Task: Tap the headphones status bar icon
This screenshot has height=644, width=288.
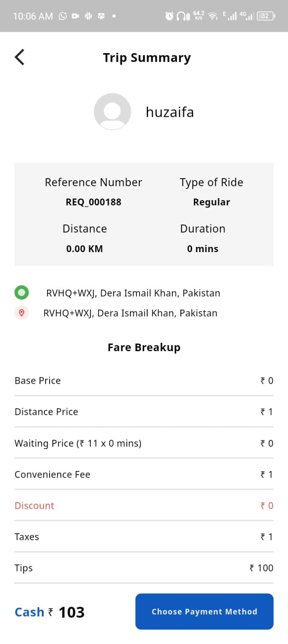Action: (183, 16)
